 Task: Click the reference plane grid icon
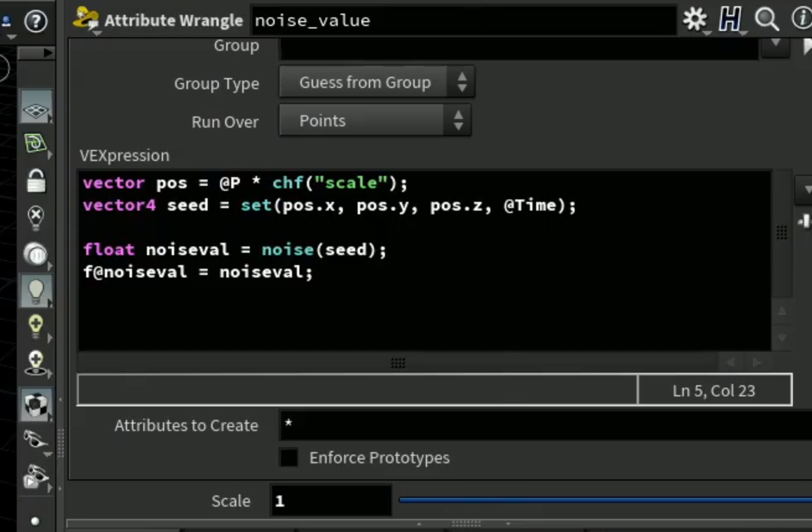tap(36, 110)
